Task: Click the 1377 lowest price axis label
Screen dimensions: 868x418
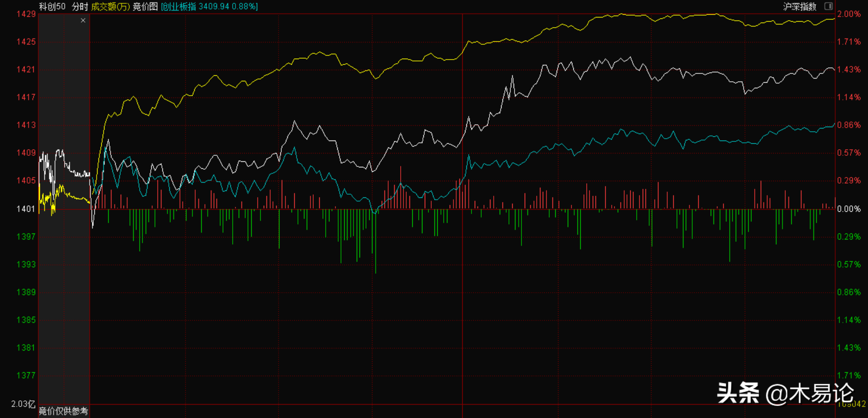Action: pos(26,375)
